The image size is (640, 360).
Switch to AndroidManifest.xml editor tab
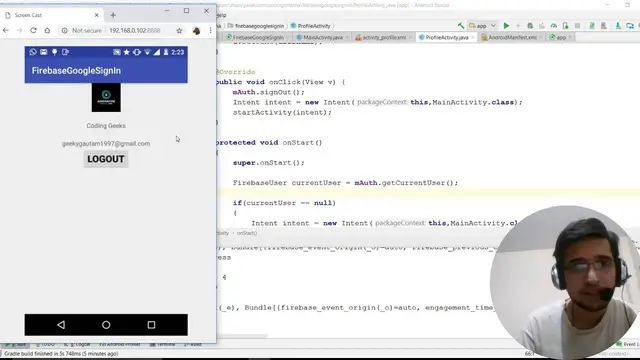tap(512, 37)
